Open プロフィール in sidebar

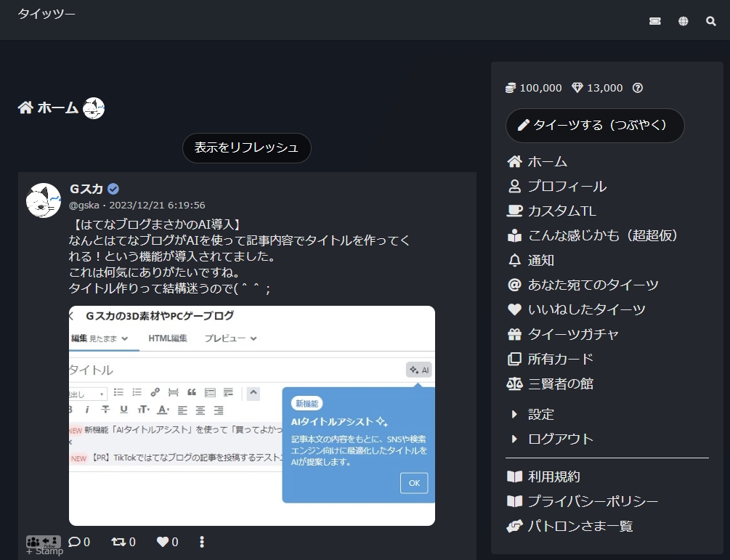tap(557, 186)
